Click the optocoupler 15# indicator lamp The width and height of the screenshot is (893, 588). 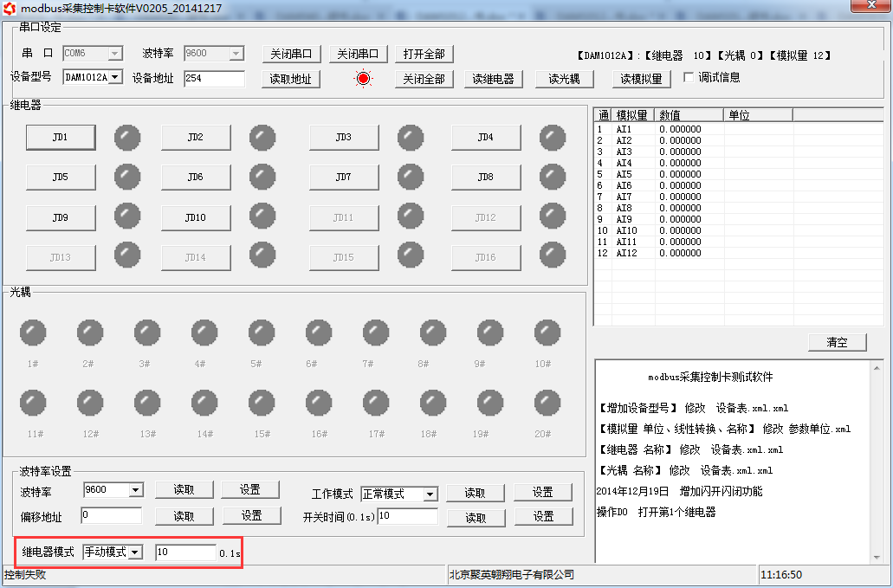tap(262, 403)
